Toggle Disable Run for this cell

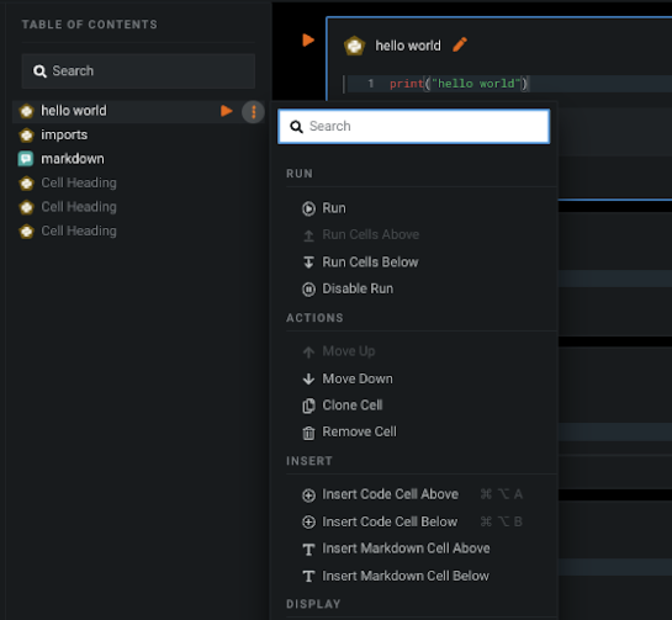[x=357, y=288]
